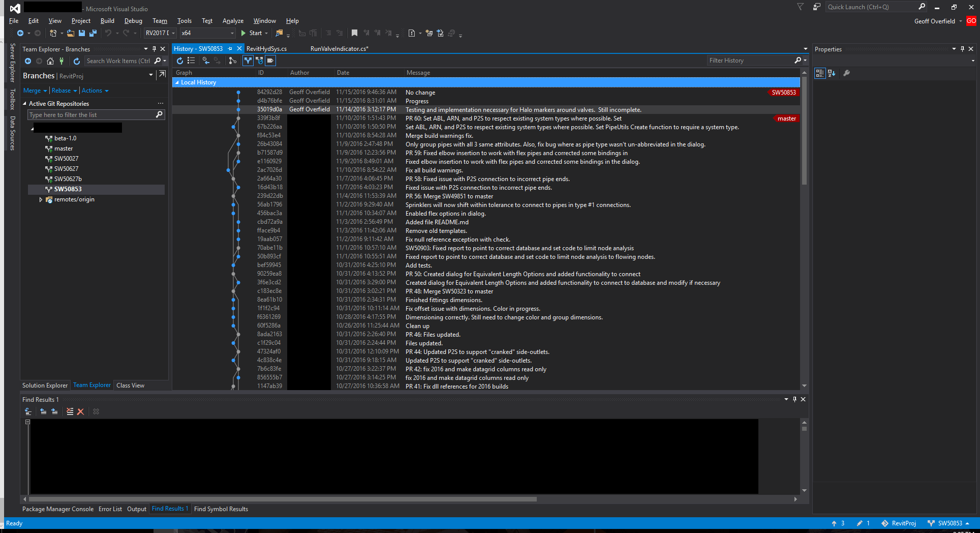
Task: Click the Save All toolbar icon
Action: point(93,33)
